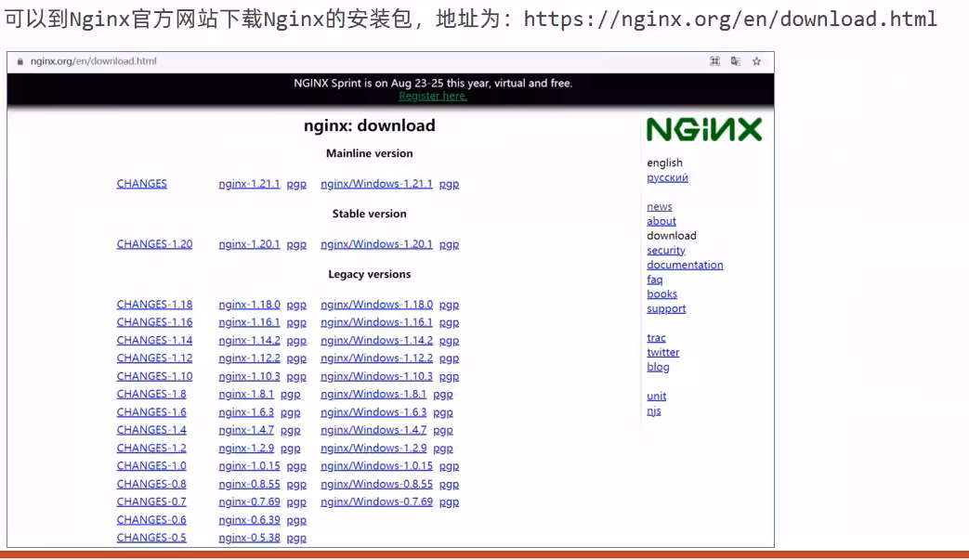Click the padlock site security icon

tap(20, 61)
